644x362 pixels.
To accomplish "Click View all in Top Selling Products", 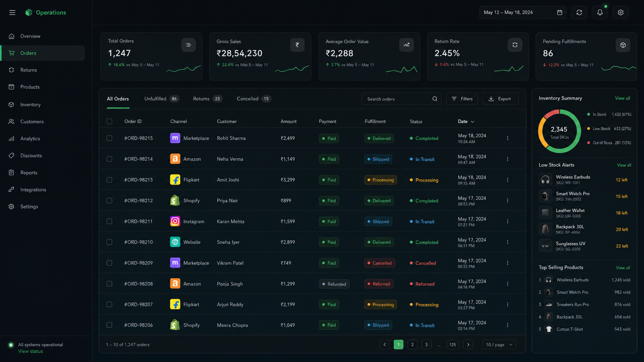I will [623, 268].
